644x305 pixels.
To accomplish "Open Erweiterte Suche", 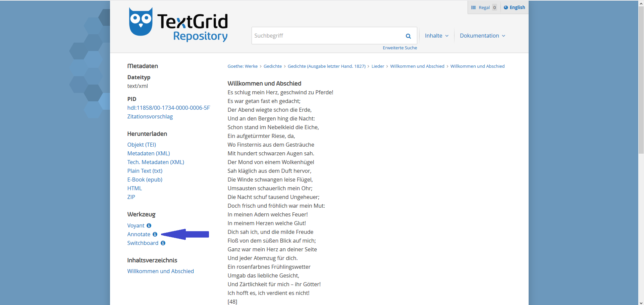I will pyautogui.click(x=399, y=48).
